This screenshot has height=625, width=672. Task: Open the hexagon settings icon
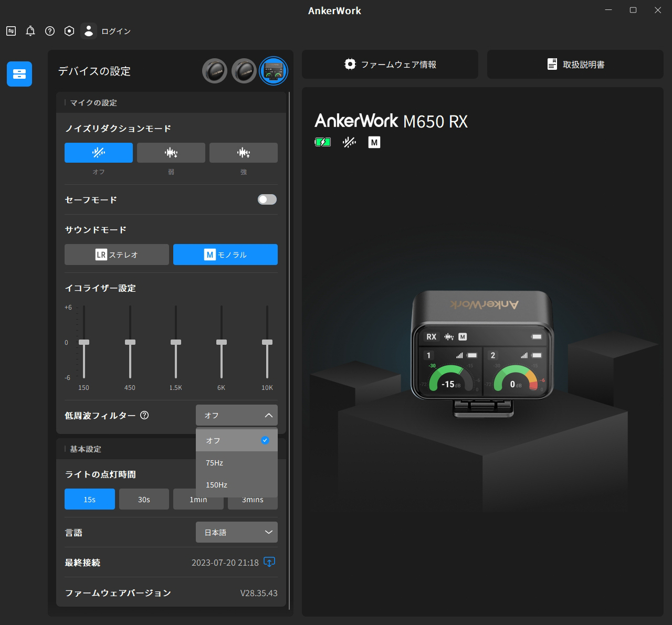tap(69, 31)
